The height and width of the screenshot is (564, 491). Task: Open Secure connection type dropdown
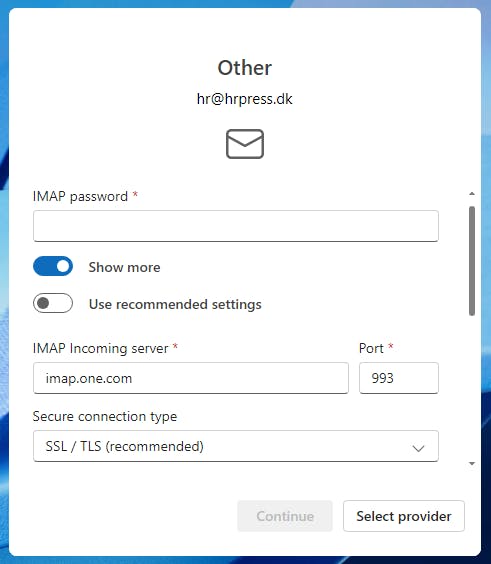click(x=236, y=446)
